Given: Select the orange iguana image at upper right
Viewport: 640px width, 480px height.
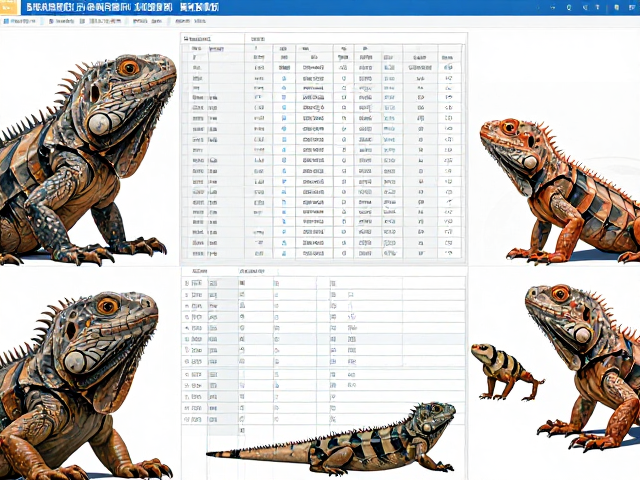Looking at the screenshot, I should 560,191.
